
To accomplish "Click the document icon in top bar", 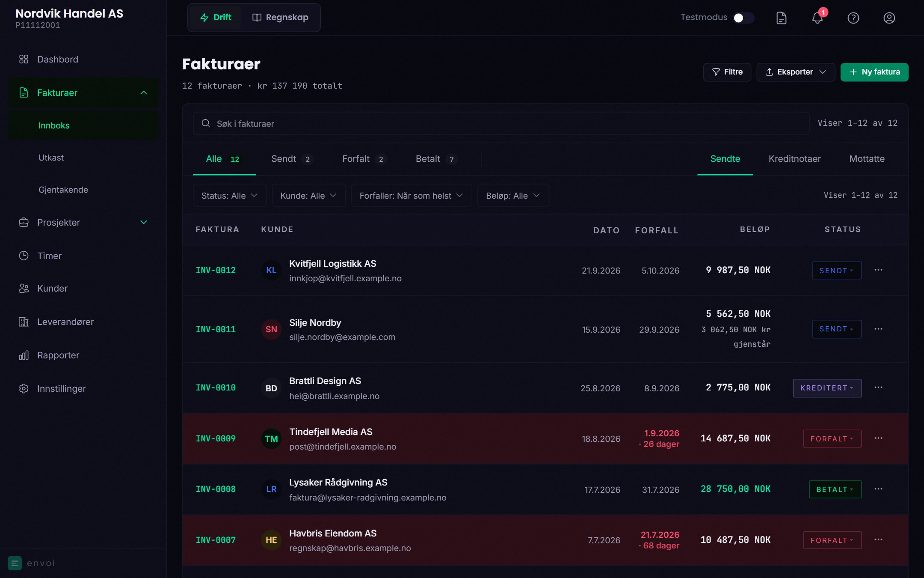I will click(781, 18).
